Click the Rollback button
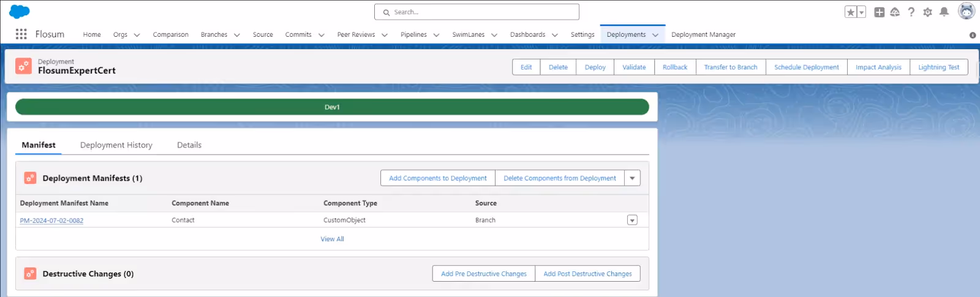The width and height of the screenshot is (980, 297). [675, 67]
